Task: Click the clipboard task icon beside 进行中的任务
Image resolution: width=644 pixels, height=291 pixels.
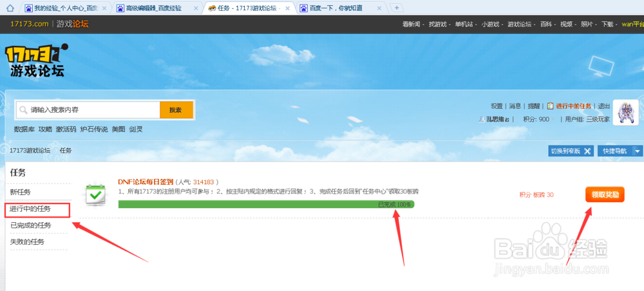Action: point(550,106)
